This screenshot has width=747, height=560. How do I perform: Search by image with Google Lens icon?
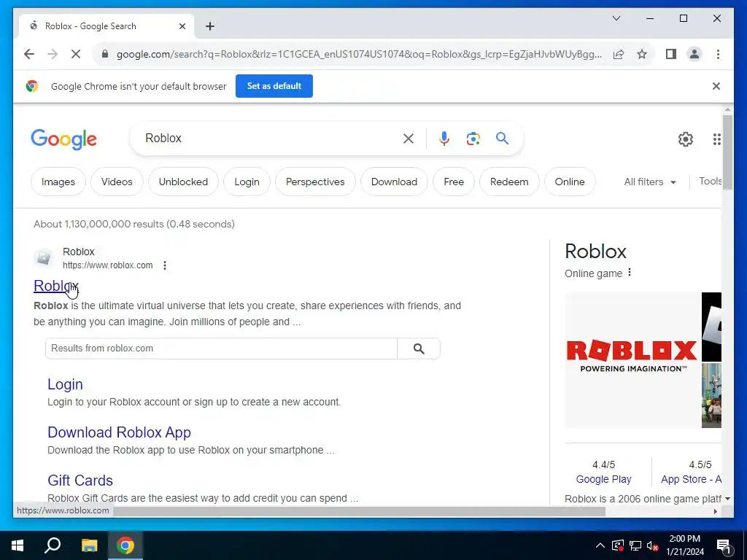tap(473, 139)
